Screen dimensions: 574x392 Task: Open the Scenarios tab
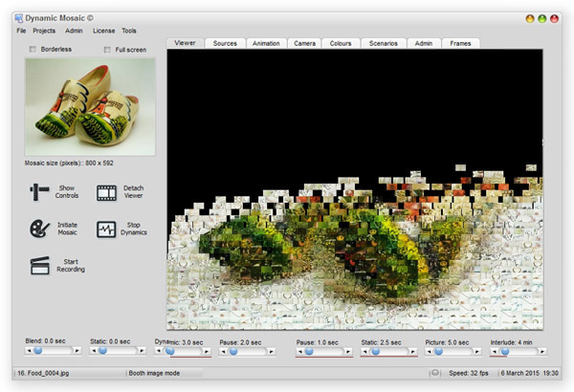pyautogui.click(x=383, y=43)
